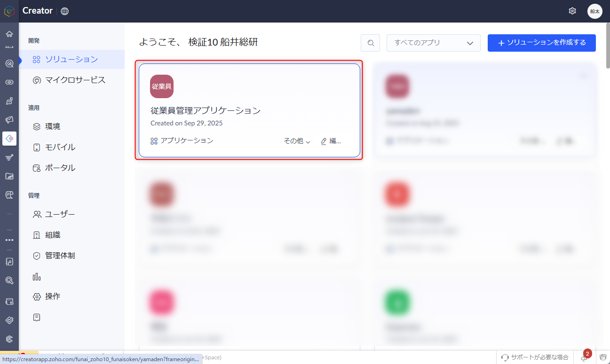The height and width of the screenshot is (364, 610).
Task: Click the three-dots more icon in left rail
Action: click(x=9, y=240)
